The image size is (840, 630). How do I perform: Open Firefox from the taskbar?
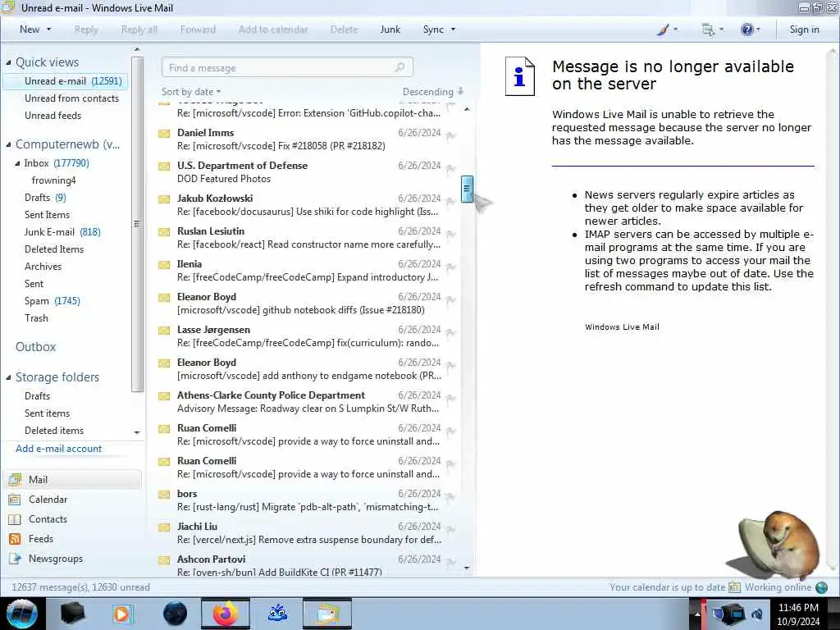pos(226,614)
